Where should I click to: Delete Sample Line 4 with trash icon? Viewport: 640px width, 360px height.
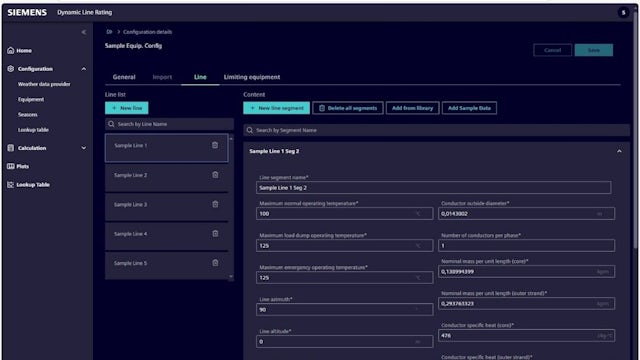pos(215,233)
